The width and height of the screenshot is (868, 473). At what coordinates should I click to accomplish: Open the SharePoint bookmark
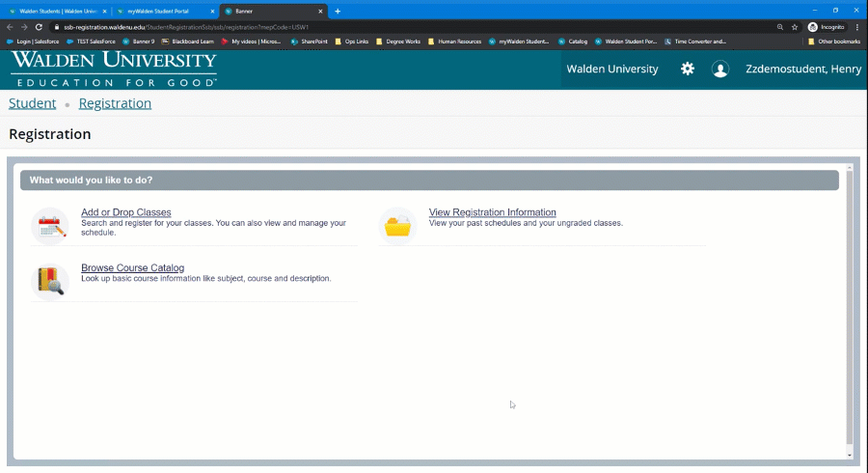pos(310,42)
